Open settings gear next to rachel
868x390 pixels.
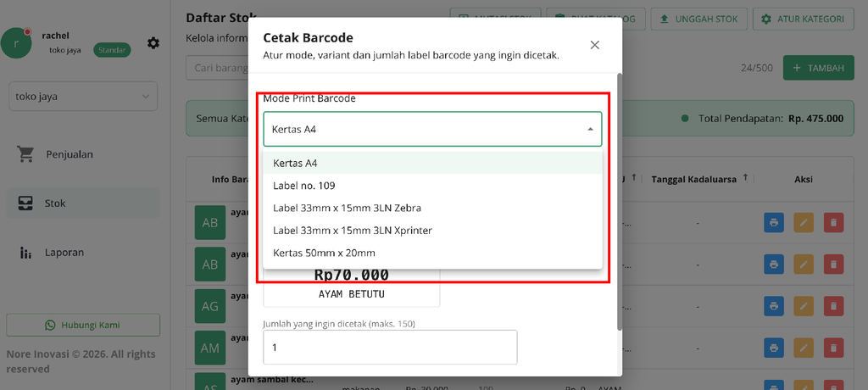[x=153, y=43]
